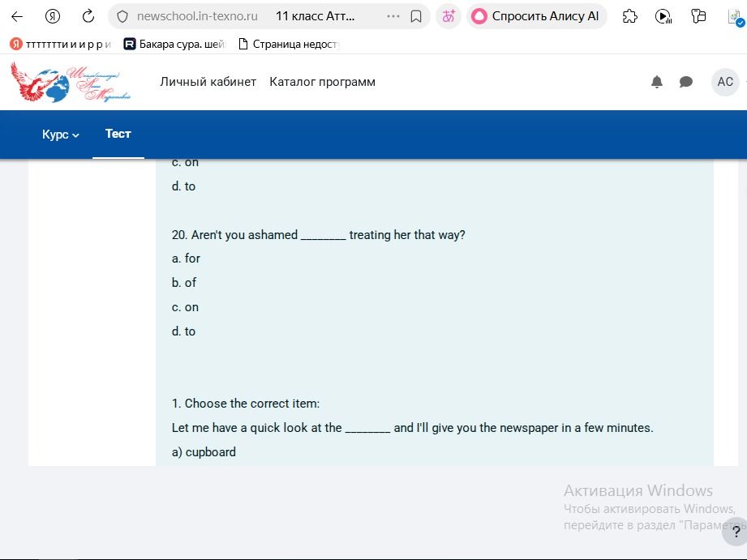The image size is (747, 560).
Task: Open the Бакара сура bookmark
Action: (174, 45)
